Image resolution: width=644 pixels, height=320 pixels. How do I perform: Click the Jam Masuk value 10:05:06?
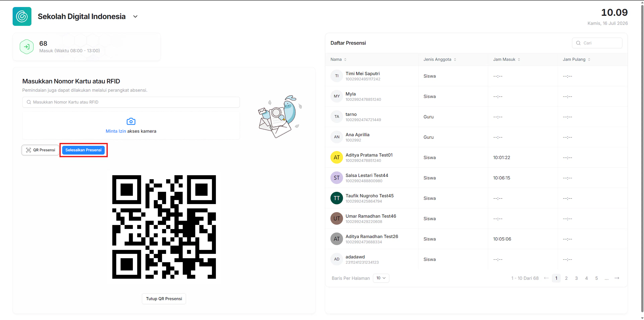point(502,239)
